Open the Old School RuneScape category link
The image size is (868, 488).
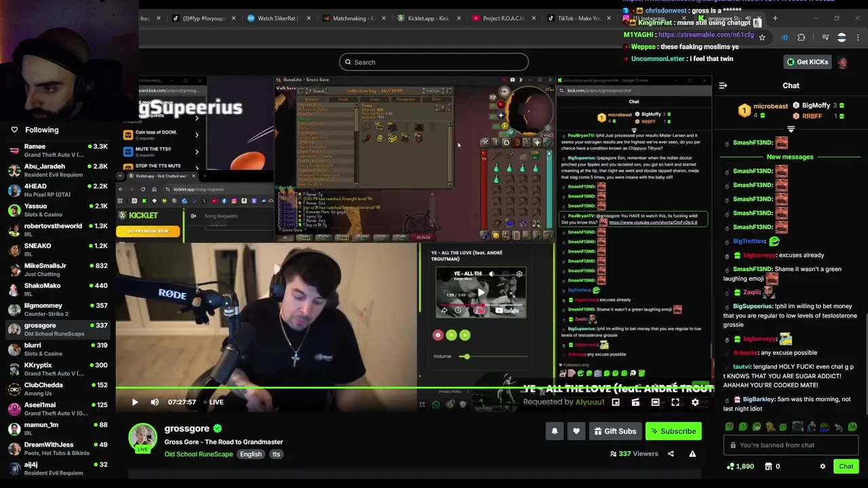198,454
